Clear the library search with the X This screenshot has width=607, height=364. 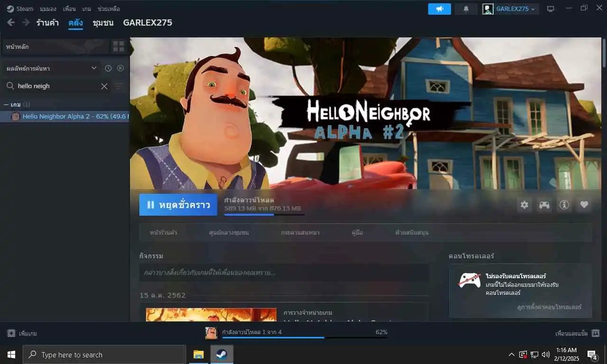click(x=104, y=86)
